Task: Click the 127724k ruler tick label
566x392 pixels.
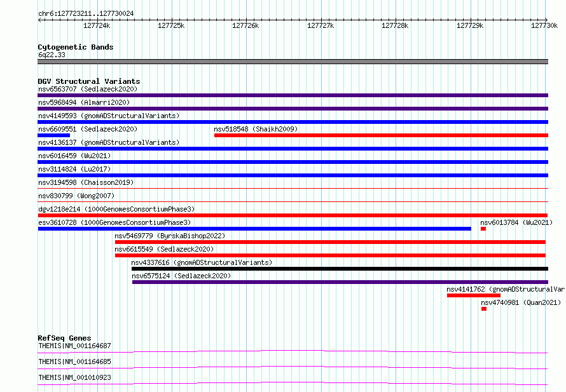Action: point(97,25)
